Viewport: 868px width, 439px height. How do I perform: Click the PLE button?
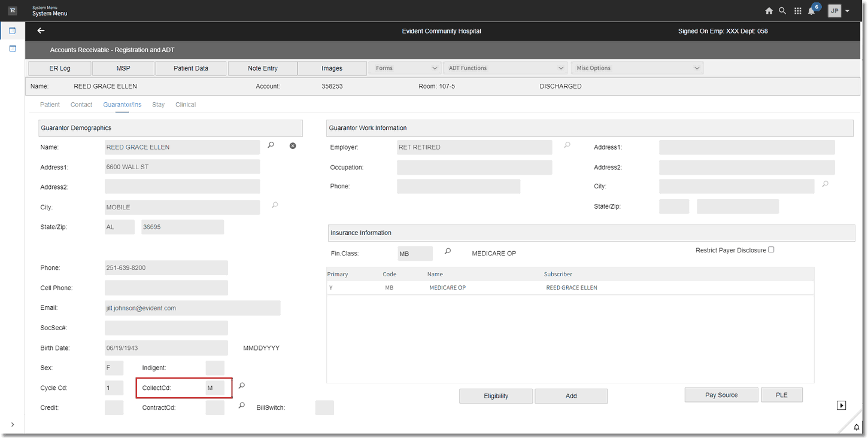(782, 395)
